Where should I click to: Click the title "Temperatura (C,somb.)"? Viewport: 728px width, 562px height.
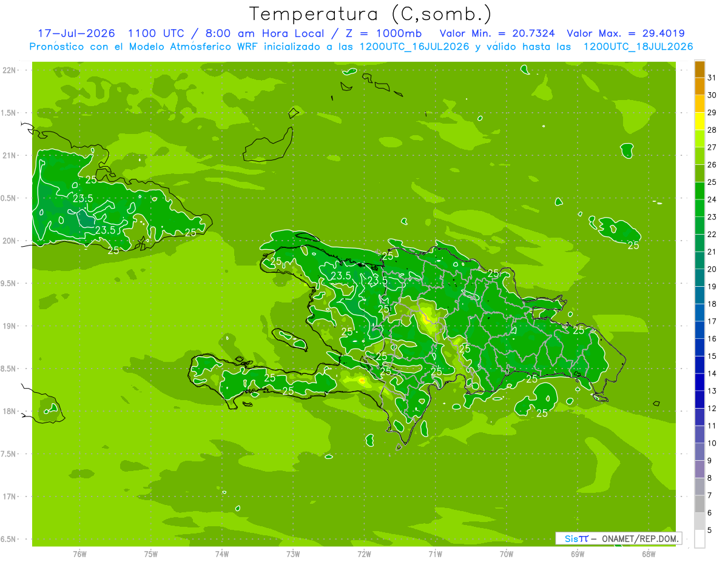[370, 14]
